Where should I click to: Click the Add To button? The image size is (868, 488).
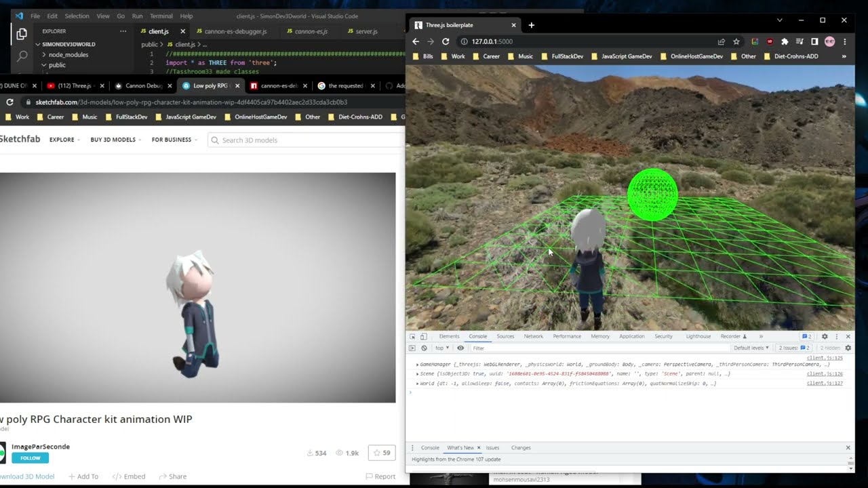click(x=83, y=476)
